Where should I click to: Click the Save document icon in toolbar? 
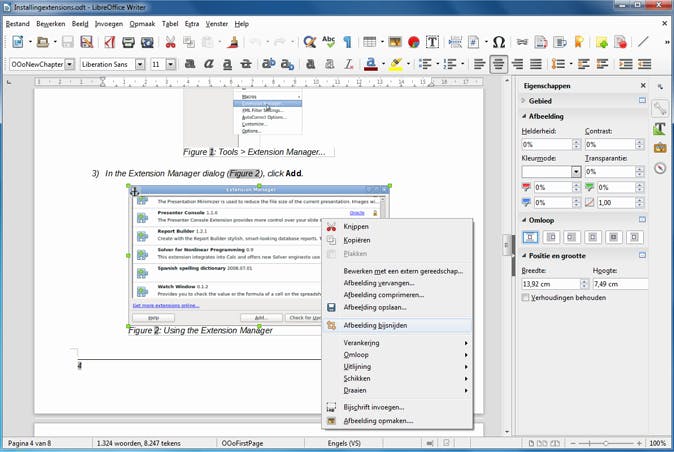[68, 42]
